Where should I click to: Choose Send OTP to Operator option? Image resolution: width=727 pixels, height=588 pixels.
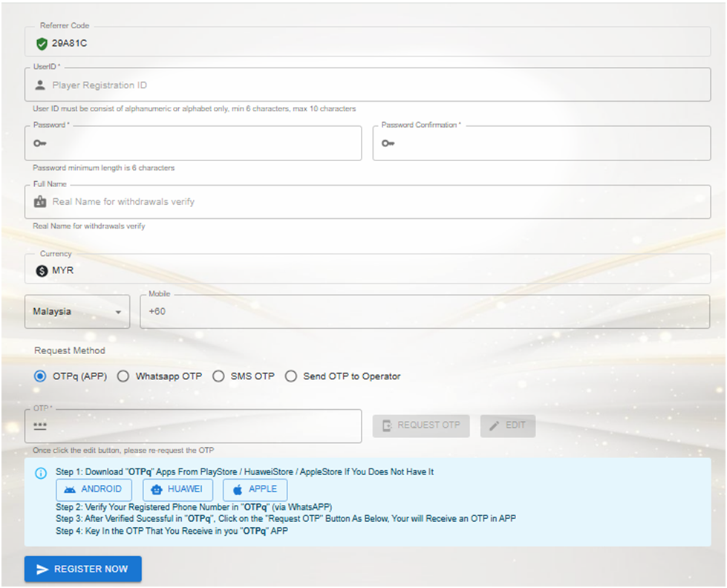point(291,376)
